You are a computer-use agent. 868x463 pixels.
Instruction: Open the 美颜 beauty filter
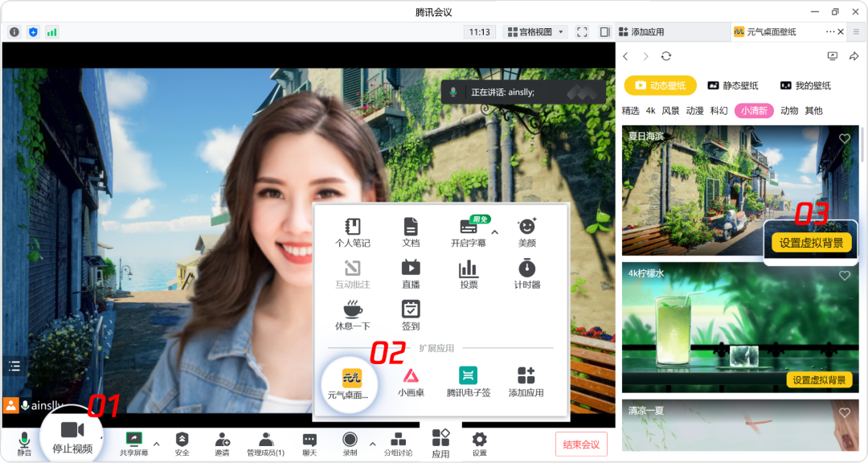527,232
